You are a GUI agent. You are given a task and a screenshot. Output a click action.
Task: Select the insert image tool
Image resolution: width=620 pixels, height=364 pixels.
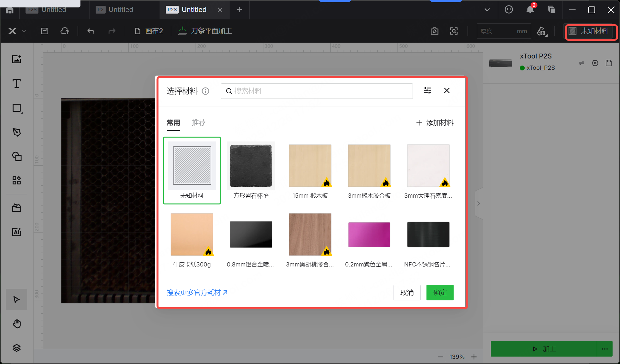click(16, 59)
